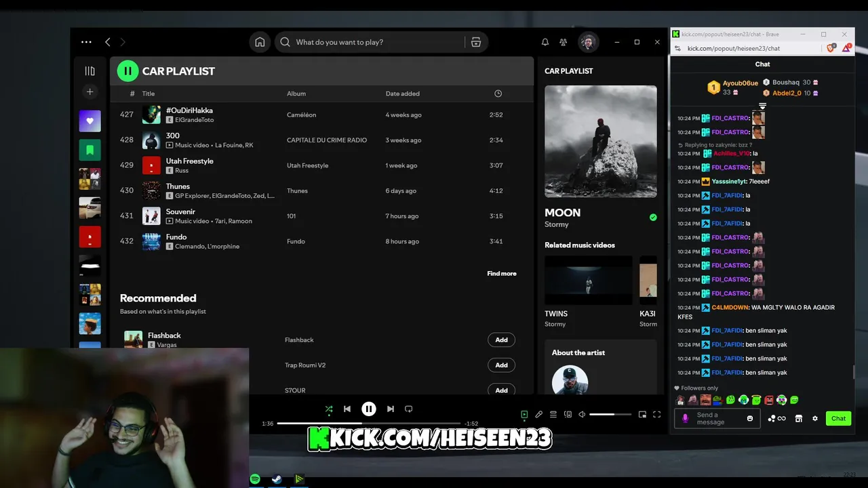Open the TWINS related music video
Screen dimensions: 868x488
[589, 280]
